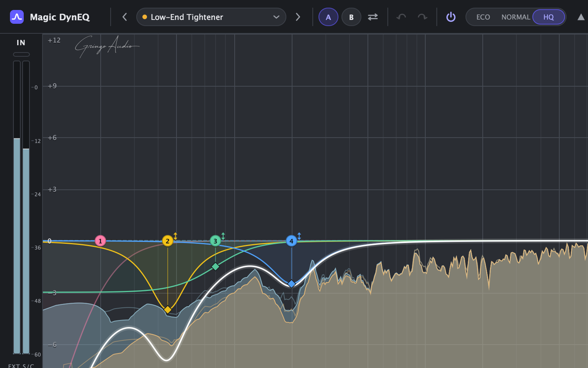Select the A state slot

click(328, 17)
